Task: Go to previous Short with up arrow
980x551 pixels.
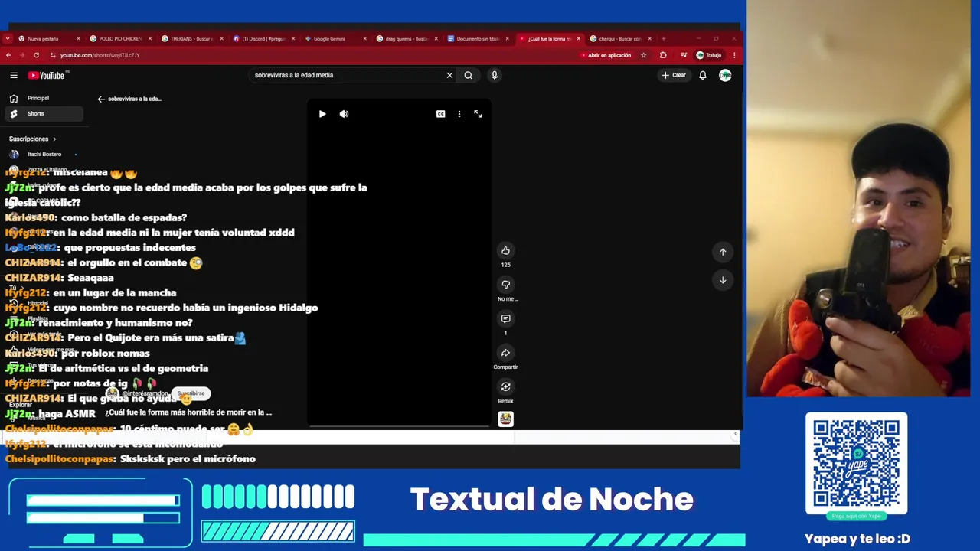Action: pos(722,252)
